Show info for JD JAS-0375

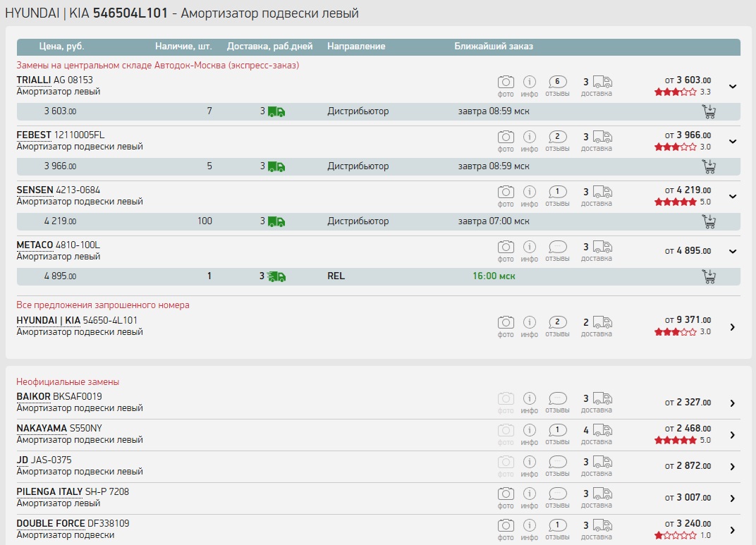point(530,467)
